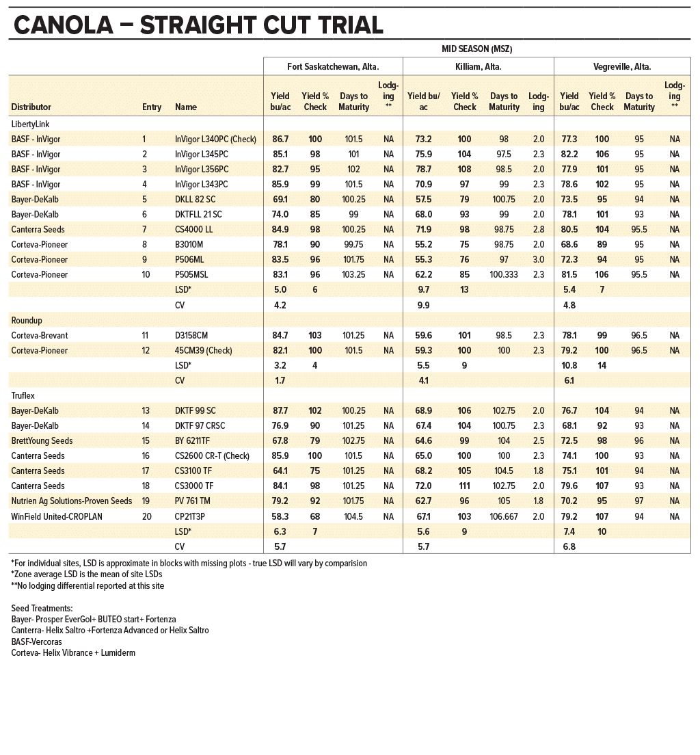The image size is (700, 755).
Task: Click the 'Distributor' column header
Action: pyautogui.click(x=31, y=107)
